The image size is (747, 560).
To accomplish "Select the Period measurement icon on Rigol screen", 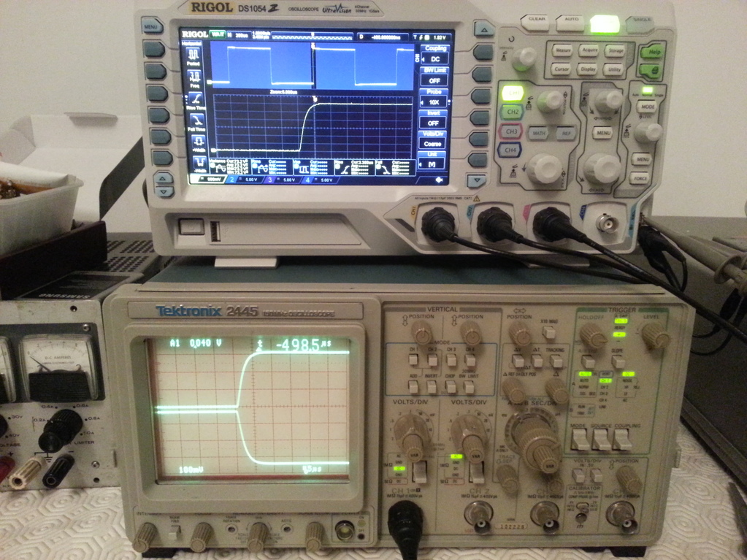I will tap(194, 57).
